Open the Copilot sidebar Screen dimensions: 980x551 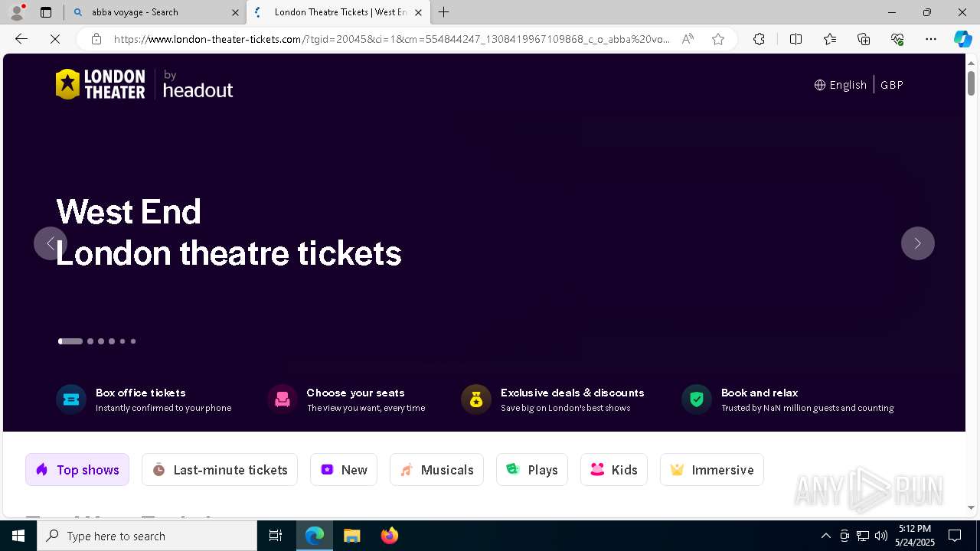click(962, 39)
